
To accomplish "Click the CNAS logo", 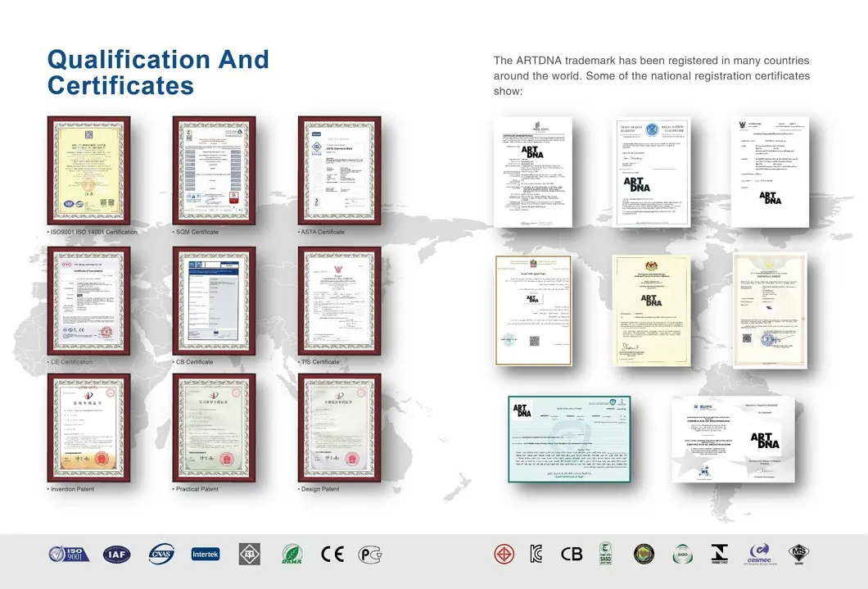I will click(161, 554).
